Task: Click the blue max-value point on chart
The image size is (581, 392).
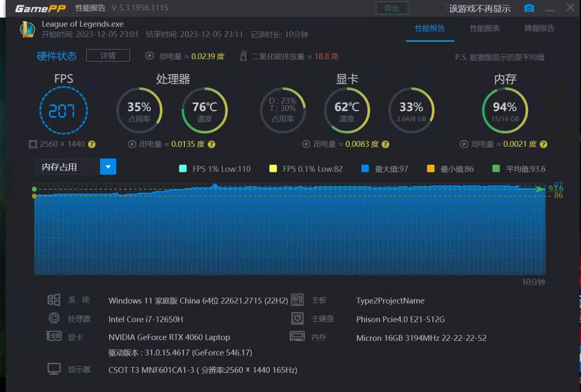Action: (215, 186)
